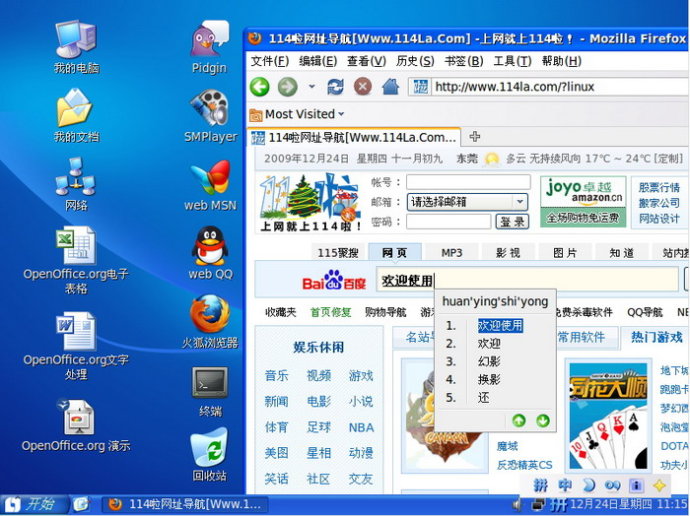Screen dimensions: 690x516
Task: Go to previous candidates page up arrow
Action: (x=519, y=421)
